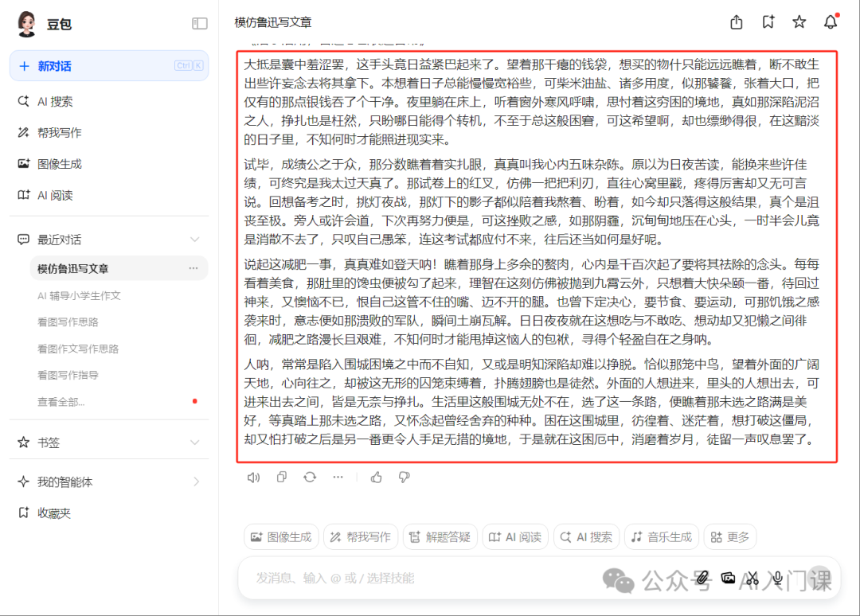Open the 看图作文写作思路 conversation

[x=78, y=349]
